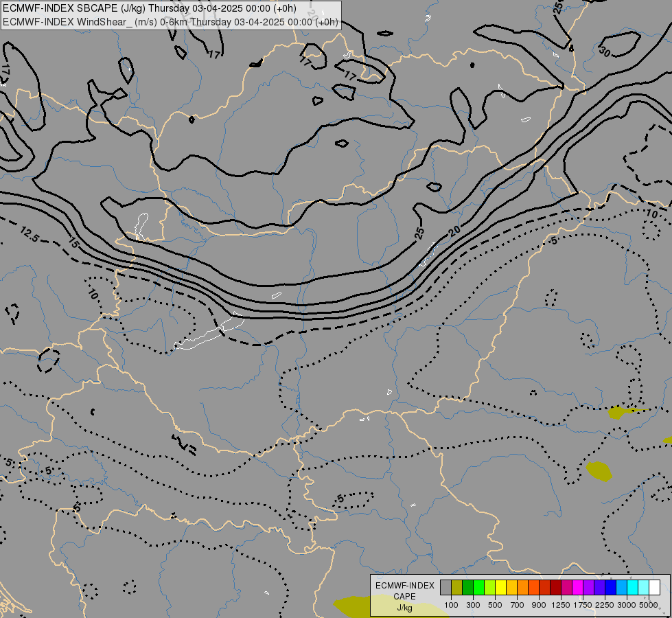The width and height of the screenshot is (672, 618).
Task: Click the legend value 700
Action: click(x=518, y=605)
